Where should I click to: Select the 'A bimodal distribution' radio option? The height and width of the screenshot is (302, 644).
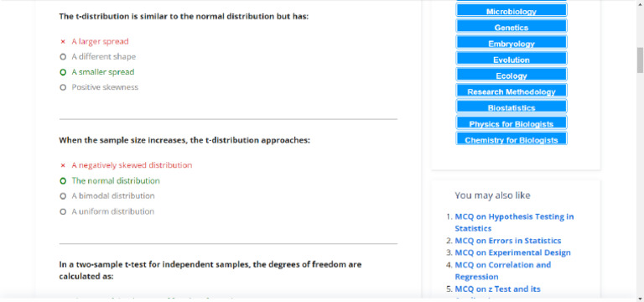click(x=63, y=196)
